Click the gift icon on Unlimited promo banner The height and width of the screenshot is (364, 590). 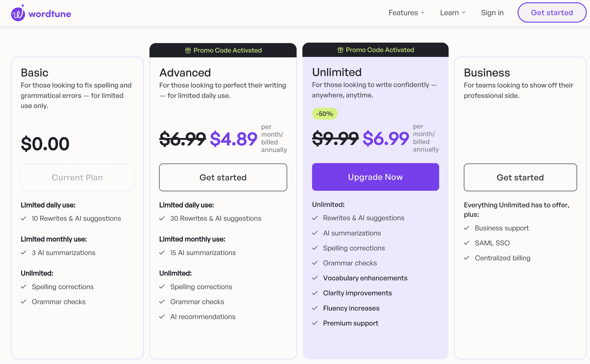coord(340,50)
